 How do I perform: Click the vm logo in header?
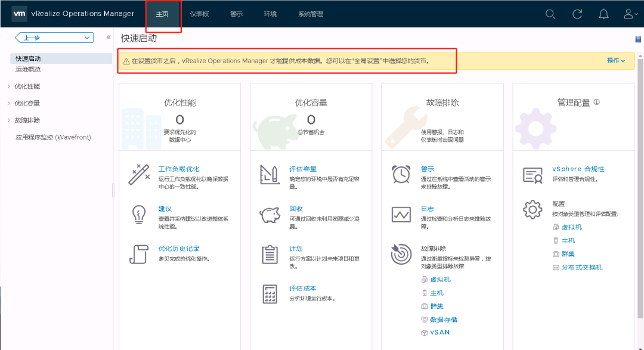pyautogui.click(x=19, y=14)
